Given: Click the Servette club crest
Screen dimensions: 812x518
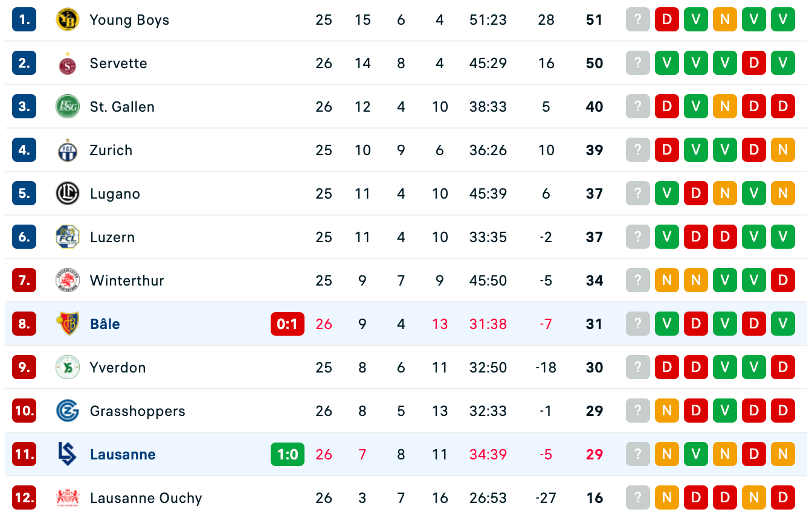Looking at the screenshot, I should [x=67, y=63].
